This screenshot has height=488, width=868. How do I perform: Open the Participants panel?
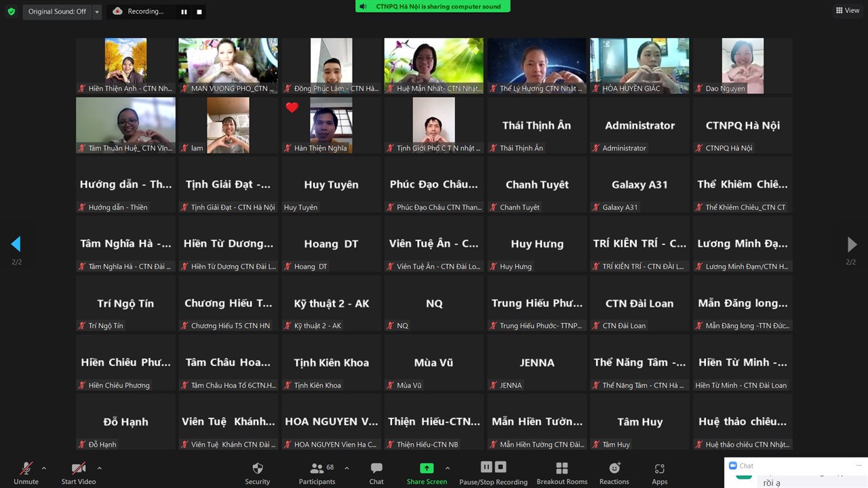[317, 472]
